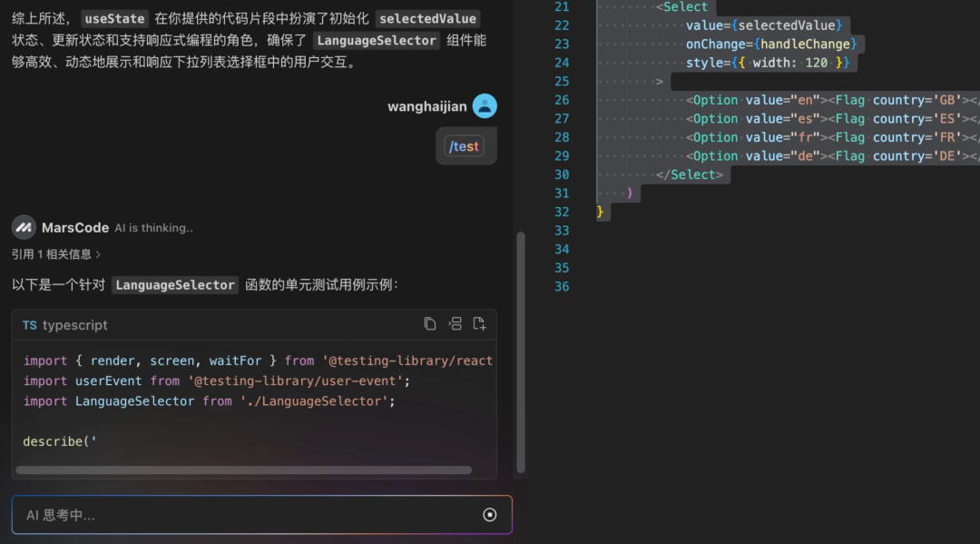Click the TS language badge icon

(x=30, y=325)
